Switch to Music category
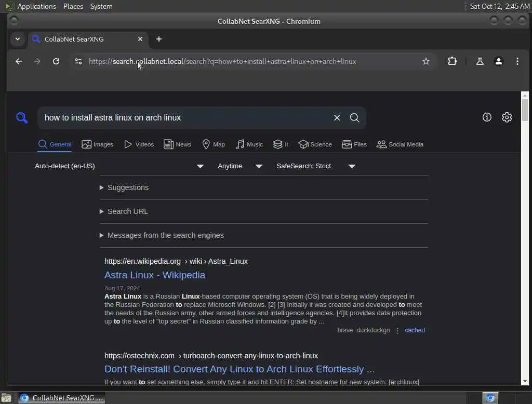 [x=249, y=144]
